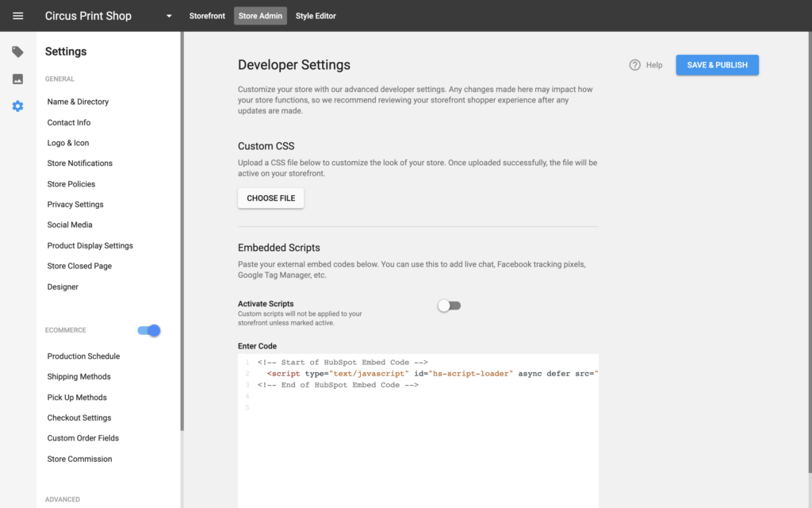Expand the Circus Print Shop store dropdown

pyautogui.click(x=169, y=16)
